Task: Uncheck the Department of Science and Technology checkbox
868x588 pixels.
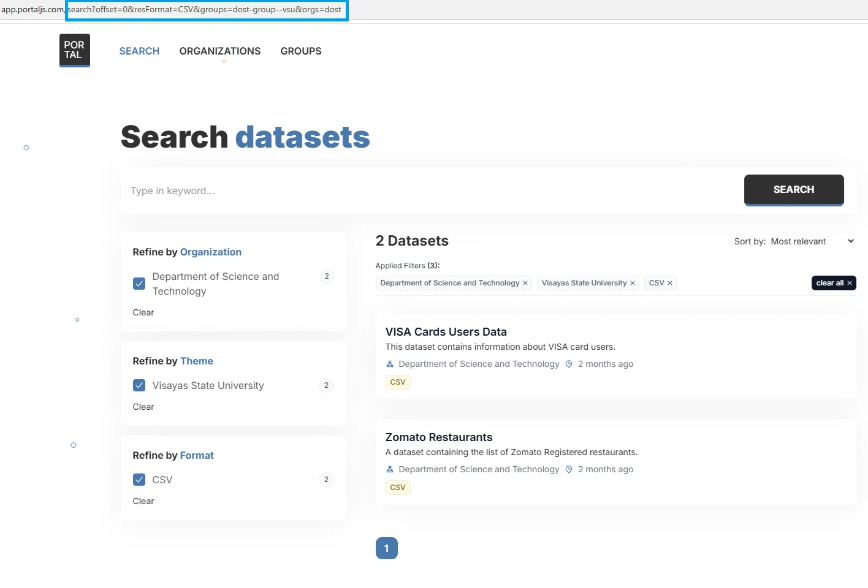Action: pos(139,284)
